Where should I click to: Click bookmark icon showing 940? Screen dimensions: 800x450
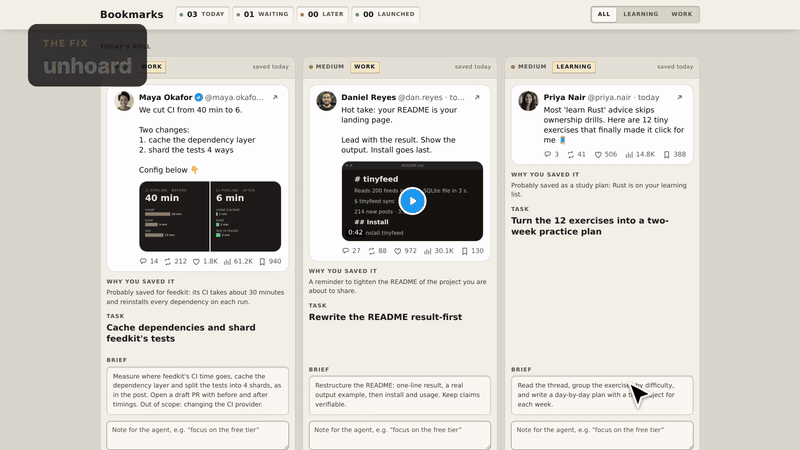(262, 261)
